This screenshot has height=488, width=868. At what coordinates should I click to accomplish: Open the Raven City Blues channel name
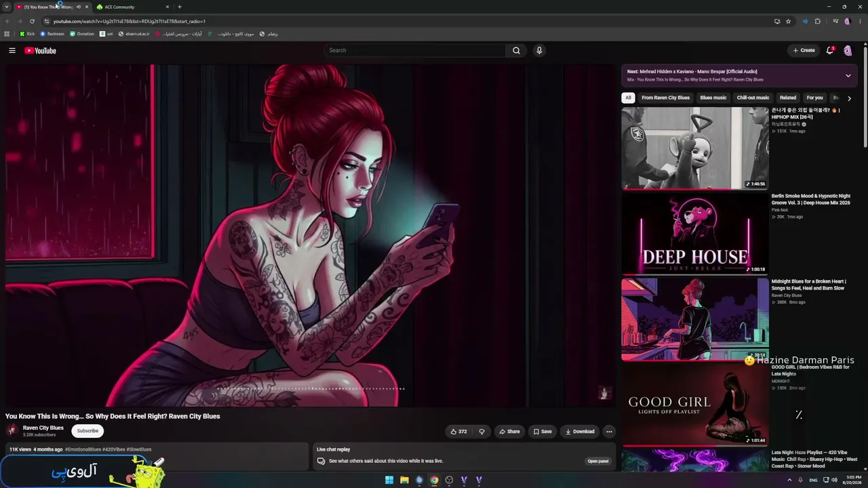[43, 428]
